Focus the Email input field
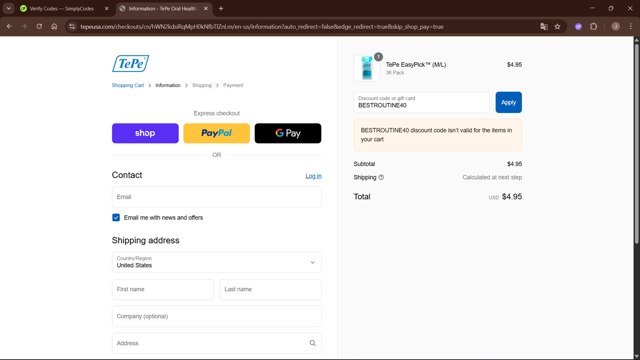Screen dimensions: 640x360 pyautogui.click(x=217, y=197)
